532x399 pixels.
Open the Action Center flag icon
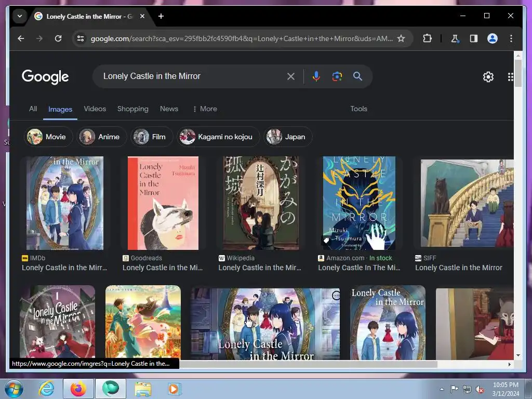tap(454, 389)
